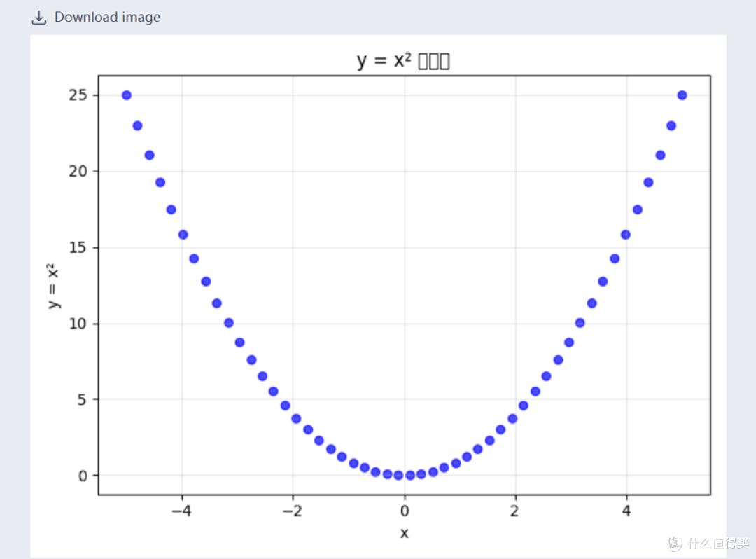Click the y-axis tick label 5
Image resolution: width=756 pixels, height=559 pixels.
click(82, 399)
